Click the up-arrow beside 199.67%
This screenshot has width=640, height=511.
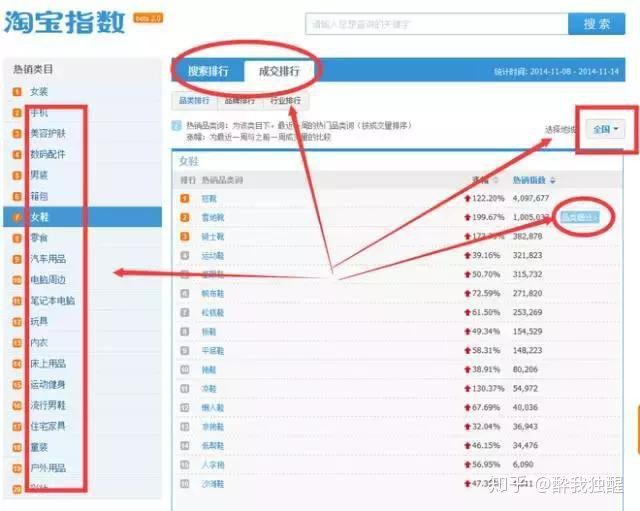[x=468, y=217]
